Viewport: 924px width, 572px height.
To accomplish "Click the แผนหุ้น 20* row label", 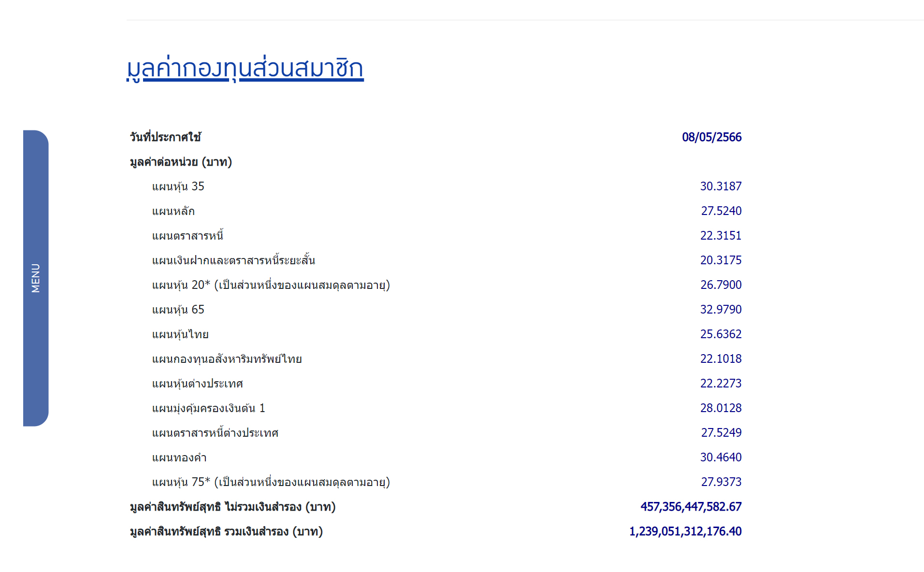I will (271, 285).
